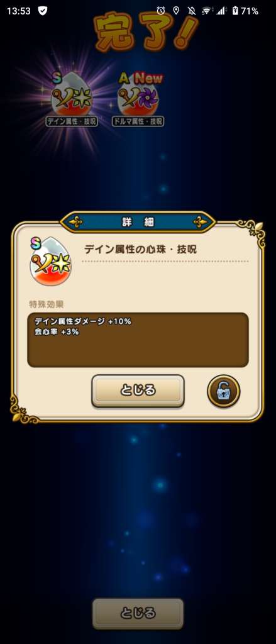This screenshot has width=276, height=644.
Task: Tap the alarm clock status bar icon
Action: (161, 11)
